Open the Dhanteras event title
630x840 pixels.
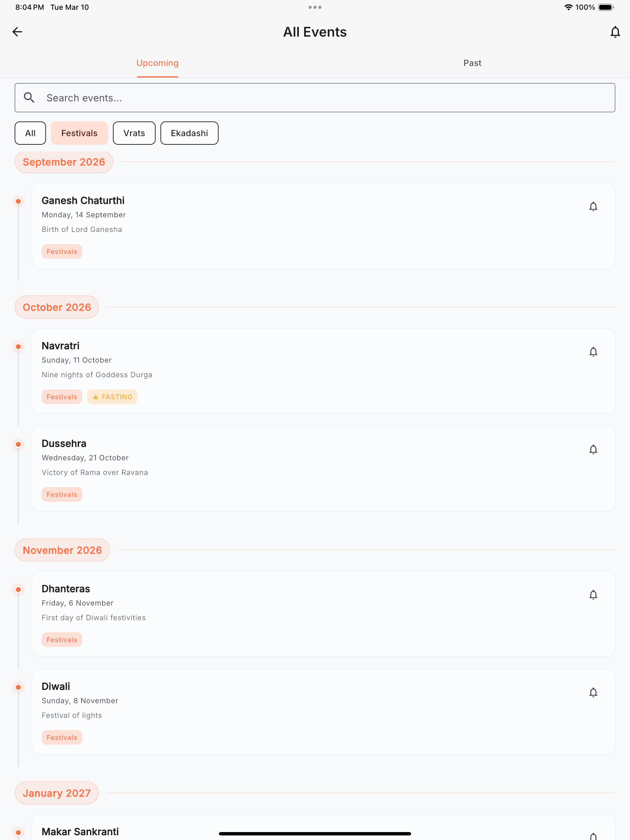(66, 588)
